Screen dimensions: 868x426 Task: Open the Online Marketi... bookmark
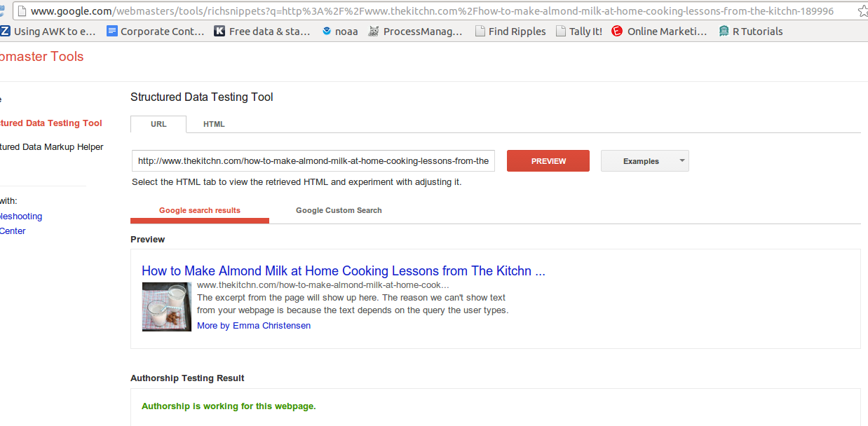[660, 31]
